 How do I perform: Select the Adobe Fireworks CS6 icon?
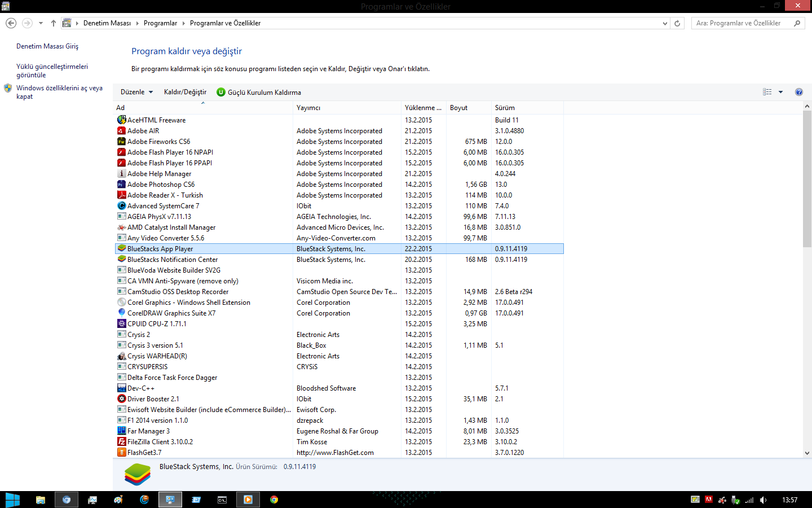click(x=121, y=141)
